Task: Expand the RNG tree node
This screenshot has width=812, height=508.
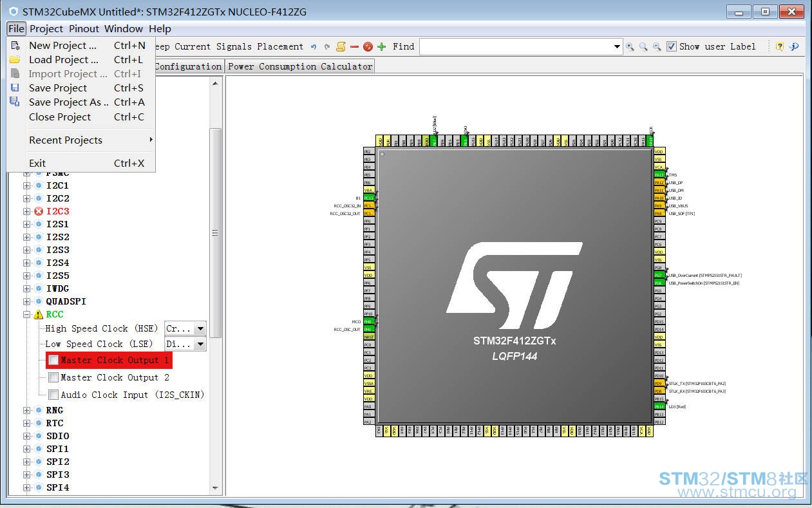Action: pyautogui.click(x=27, y=410)
